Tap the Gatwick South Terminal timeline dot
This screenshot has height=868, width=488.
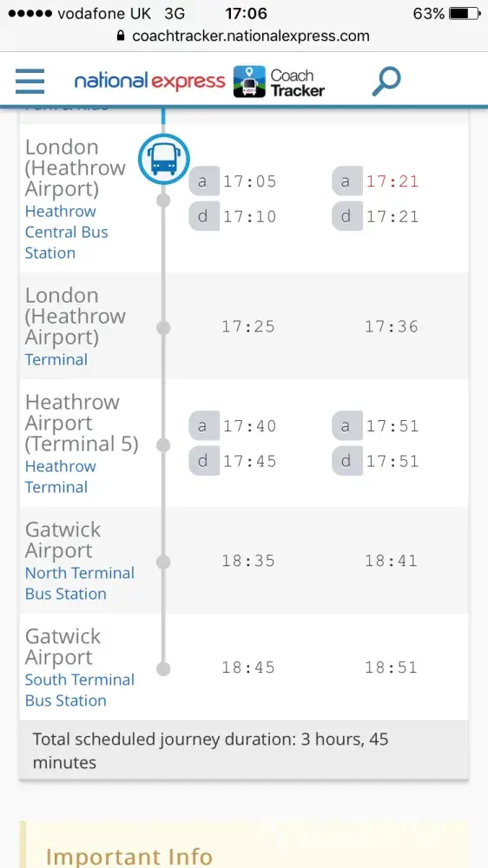pos(163,669)
